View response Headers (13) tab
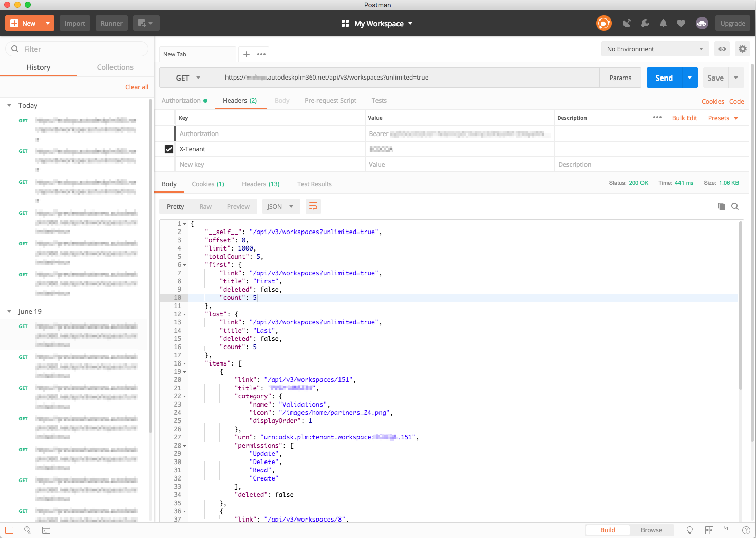 tap(261, 184)
